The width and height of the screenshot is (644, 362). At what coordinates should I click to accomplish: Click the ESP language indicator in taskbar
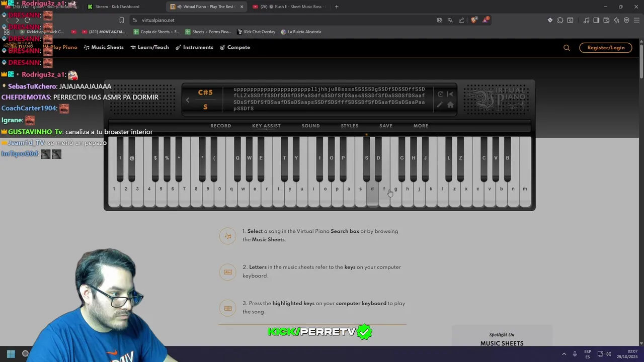coord(588,354)
